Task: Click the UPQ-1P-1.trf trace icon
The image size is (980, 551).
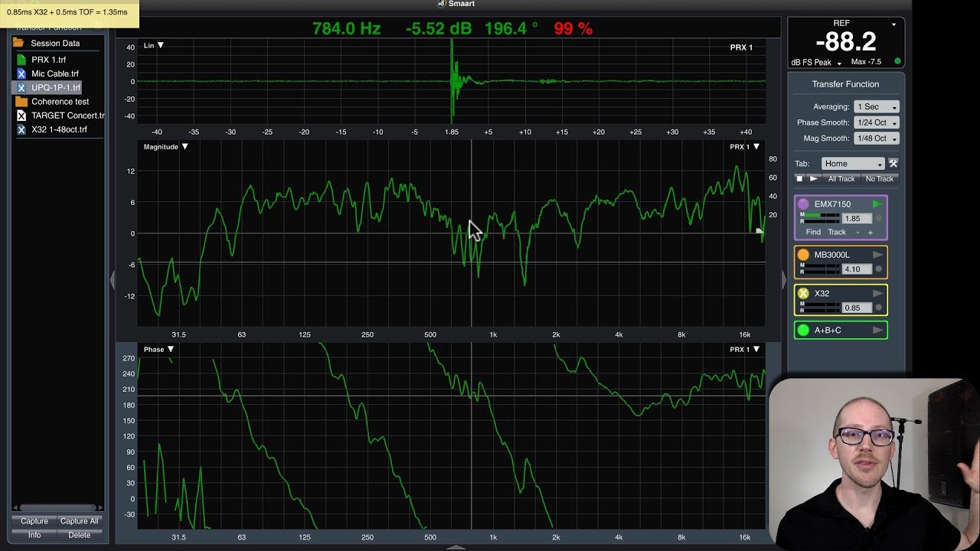Action: (x=21, y=88)
